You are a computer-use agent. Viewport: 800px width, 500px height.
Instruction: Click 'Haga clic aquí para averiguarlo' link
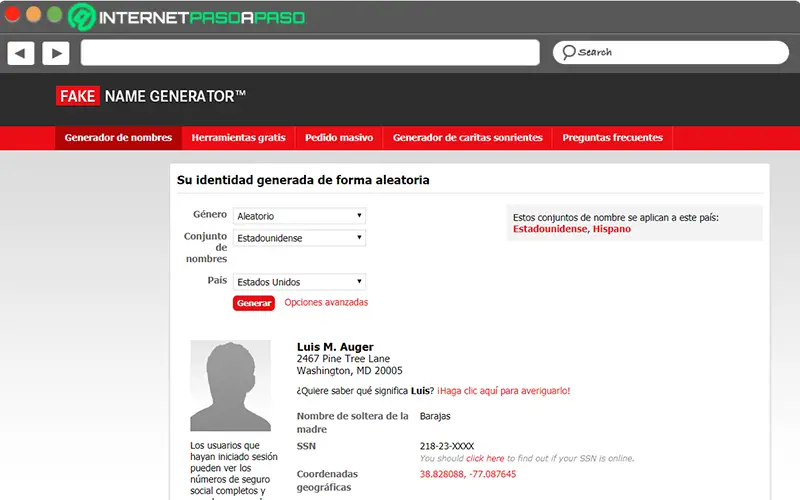pyautogui.click(x=504, y=391)
